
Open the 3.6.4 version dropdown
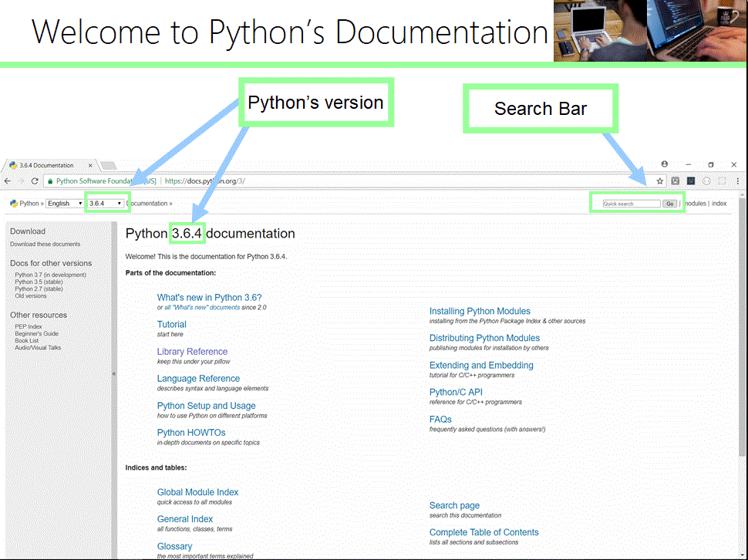pyautogui.click(x=106, y=204)
